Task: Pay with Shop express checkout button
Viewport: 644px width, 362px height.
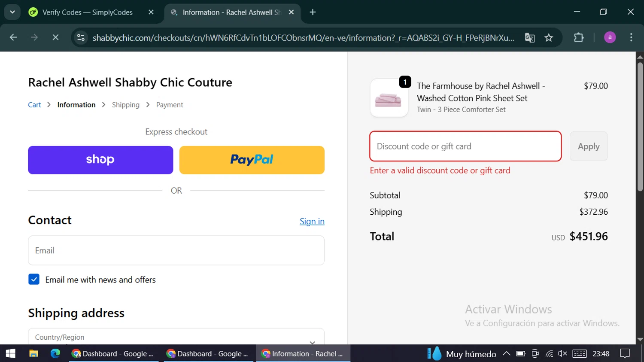Action: click(100, 160)
